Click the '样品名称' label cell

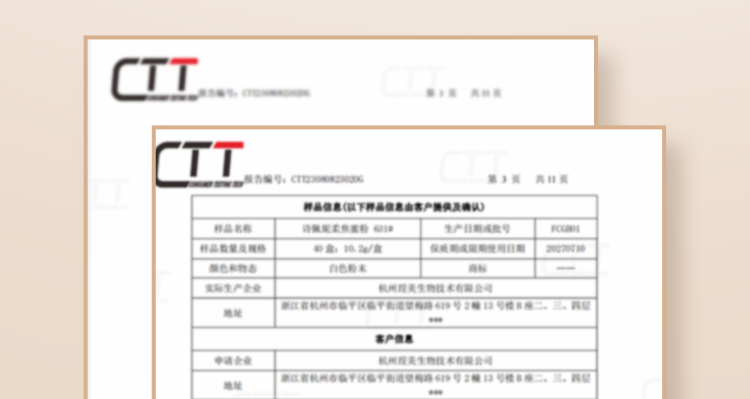[233, 229]
